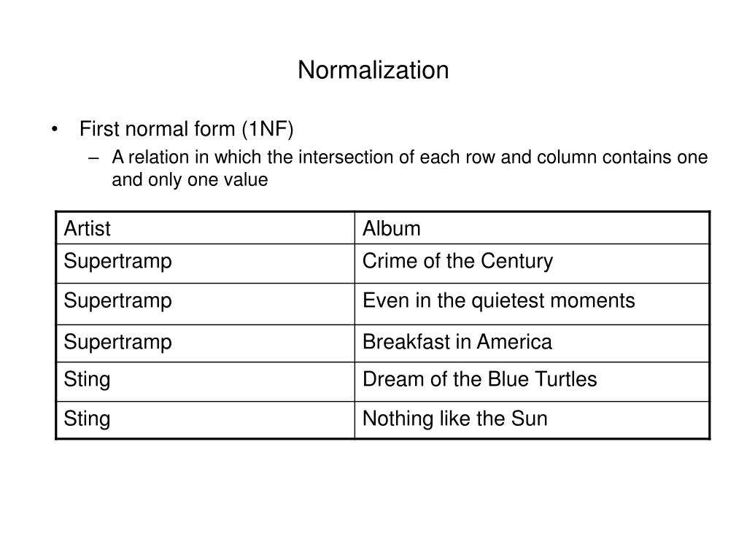Screen dimensions: 747x560
Task: Click the first Supertramp artist cell
Action: 205,263
